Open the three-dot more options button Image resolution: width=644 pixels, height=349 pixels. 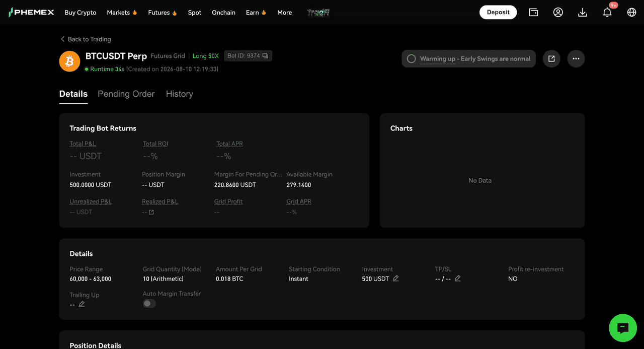coord(576,59)
